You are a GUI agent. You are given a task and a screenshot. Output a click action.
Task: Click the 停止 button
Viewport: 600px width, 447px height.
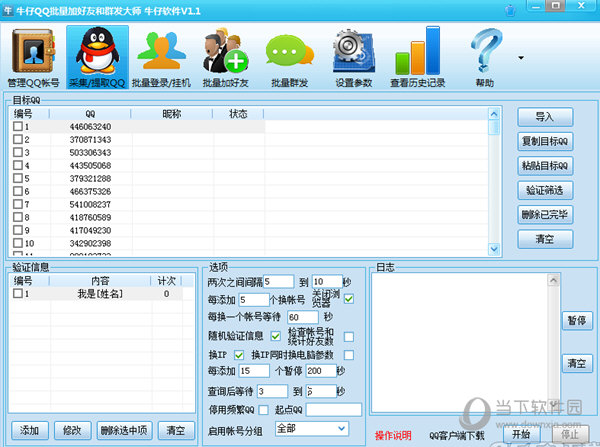[569, 435]
